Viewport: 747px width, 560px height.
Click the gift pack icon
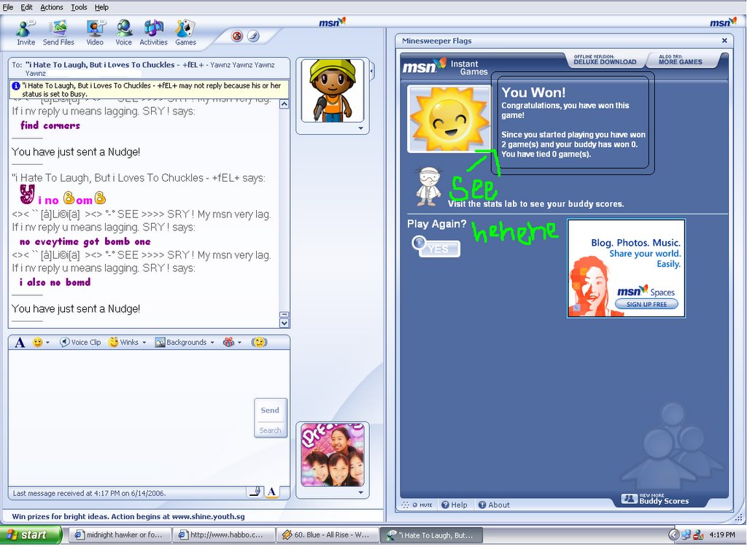[x=228, y=343]
